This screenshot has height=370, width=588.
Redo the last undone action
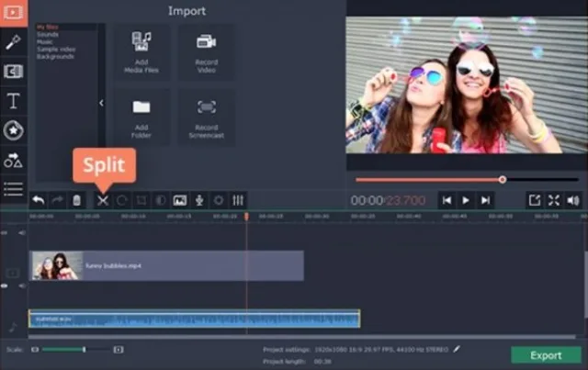click(x=57, y=200)
